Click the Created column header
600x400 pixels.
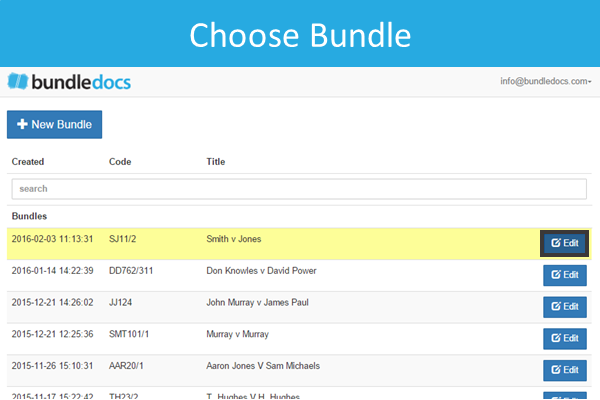(x=28, y=162)
